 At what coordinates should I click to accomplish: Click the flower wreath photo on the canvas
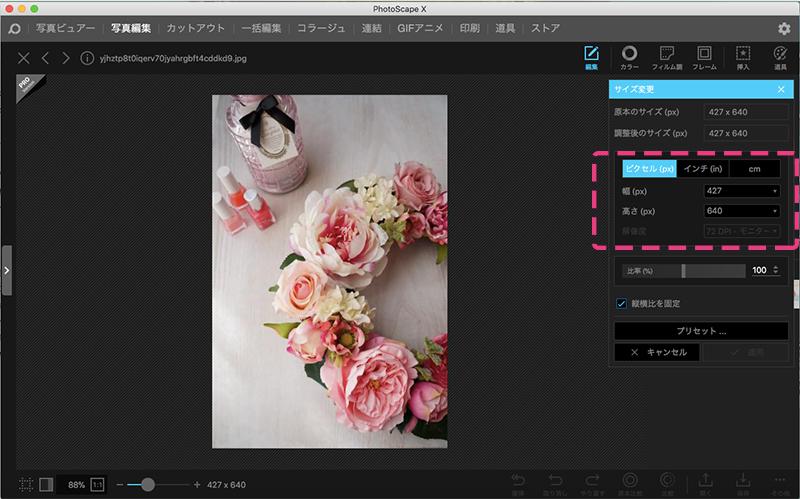(x=330, y=271)
